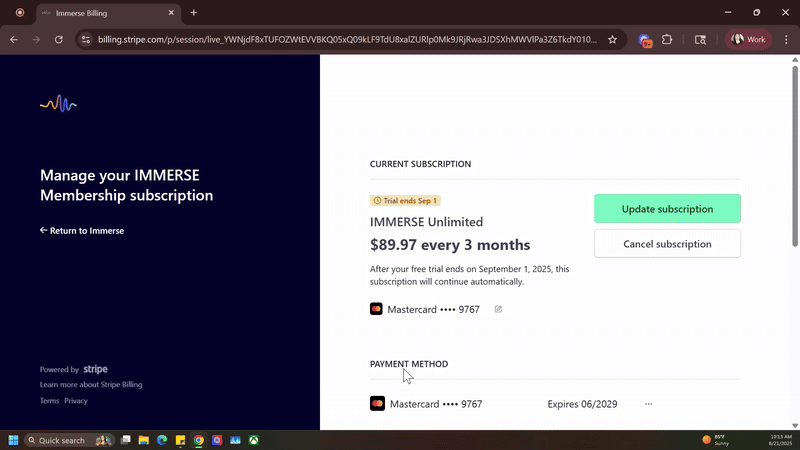The width and height of the screenshot is (800, 450).
Task: Open the Work profile button
Action: 749,40
